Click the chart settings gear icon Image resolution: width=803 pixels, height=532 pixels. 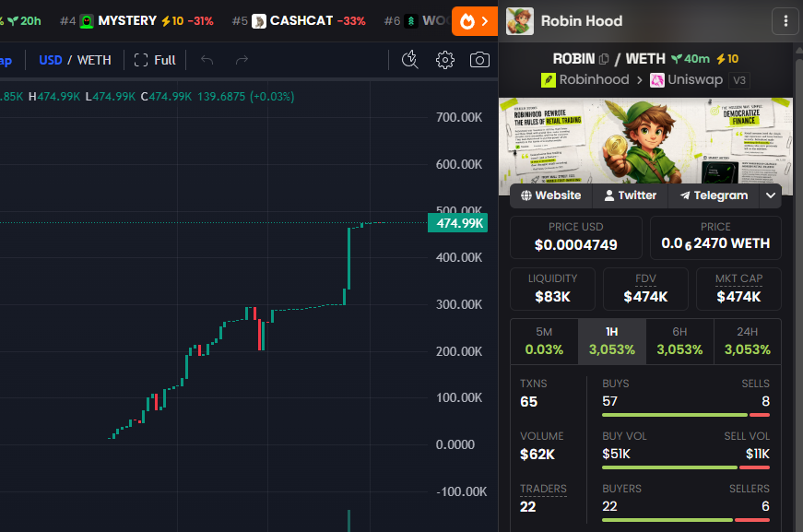[445, 60]
